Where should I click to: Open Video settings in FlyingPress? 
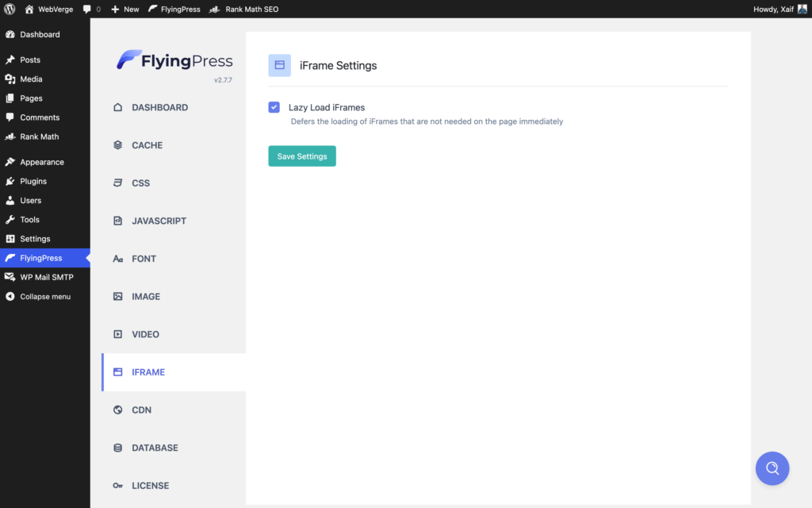click(x=145, y=334)
